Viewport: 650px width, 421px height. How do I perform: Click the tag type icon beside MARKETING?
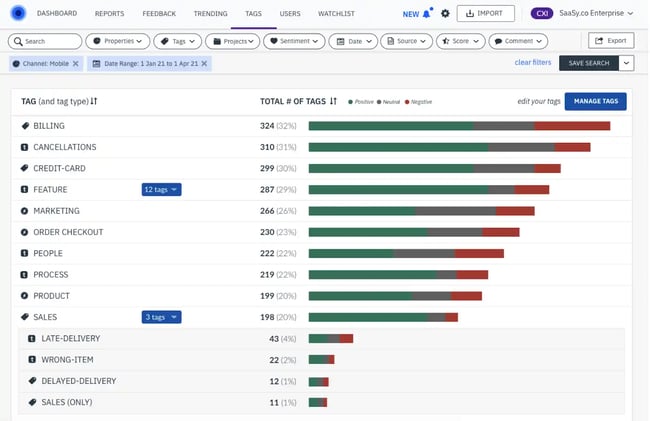click(x=26, y=211)
